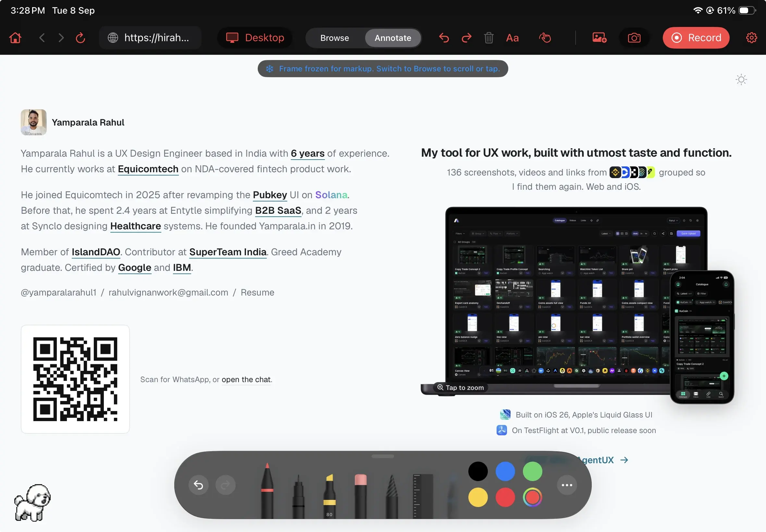Select the pink eraser tool

361,496
